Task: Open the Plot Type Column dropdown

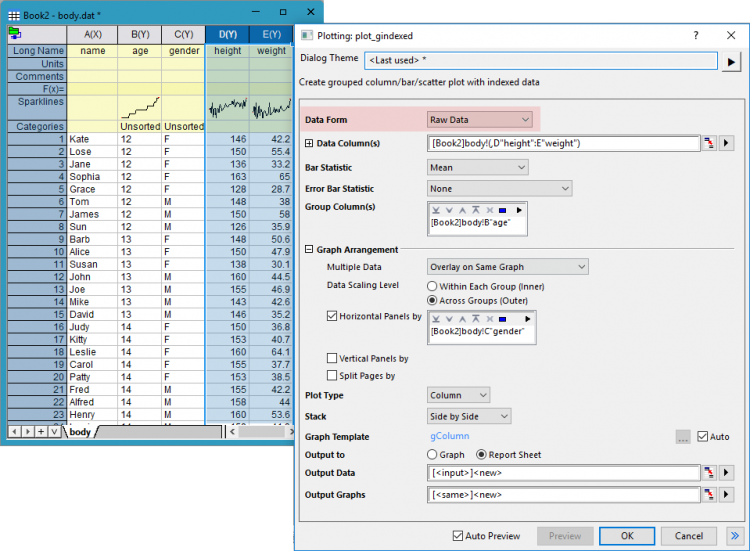Action: 458,395
